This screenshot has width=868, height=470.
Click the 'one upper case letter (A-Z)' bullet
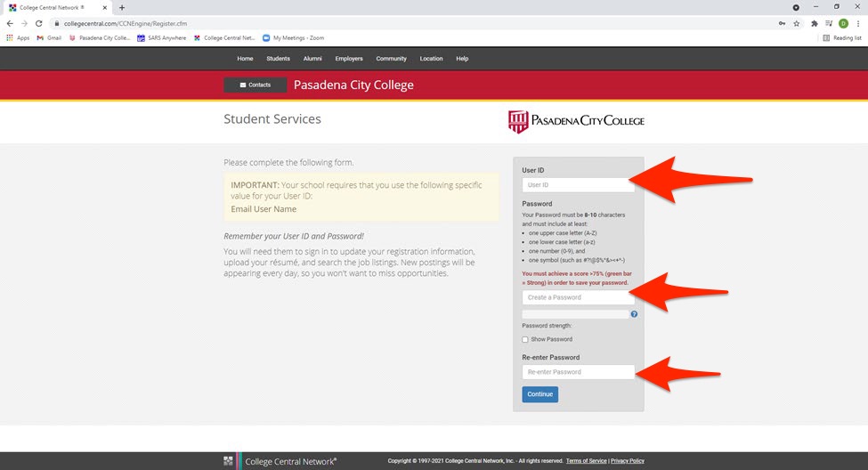pos(563,233)
